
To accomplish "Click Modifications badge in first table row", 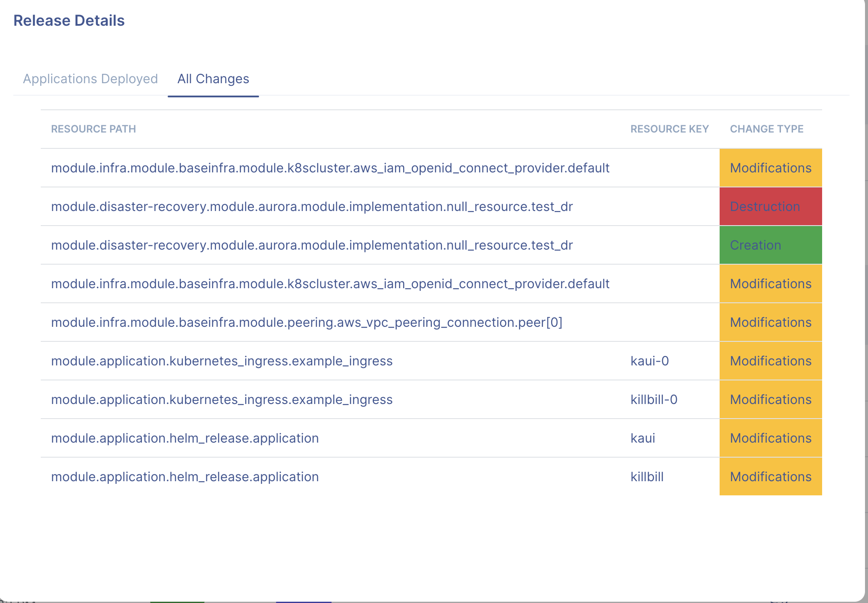I will [x=770, y=168].
